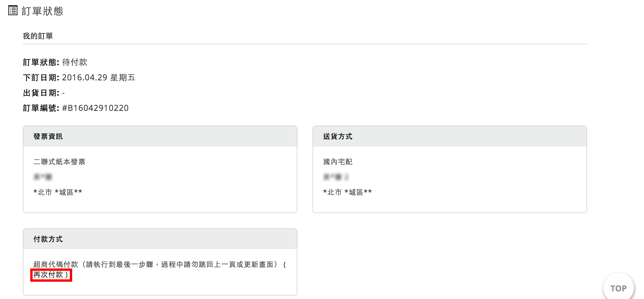Select the 訂單狀態 page heading text
644x299 pixels.
click(x=42, y=11)
